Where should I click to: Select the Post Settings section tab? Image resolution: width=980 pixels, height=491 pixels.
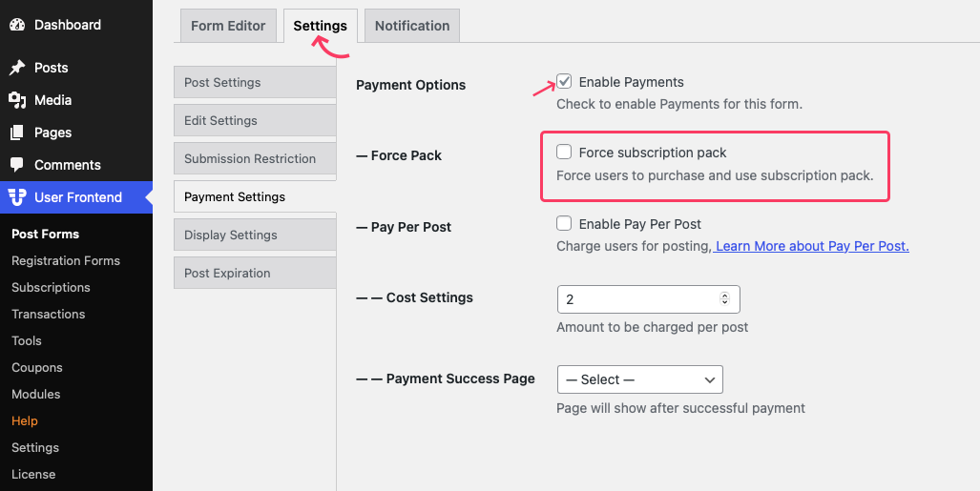[x=255, y=82]
